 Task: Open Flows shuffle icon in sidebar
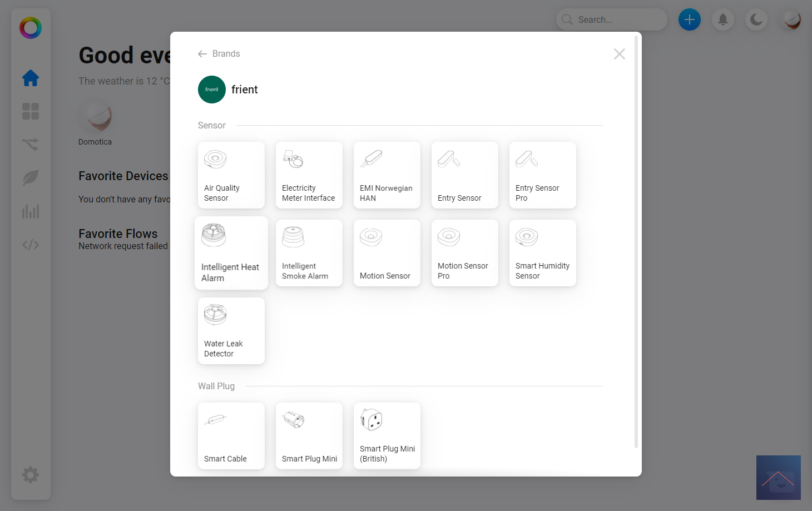31,145
